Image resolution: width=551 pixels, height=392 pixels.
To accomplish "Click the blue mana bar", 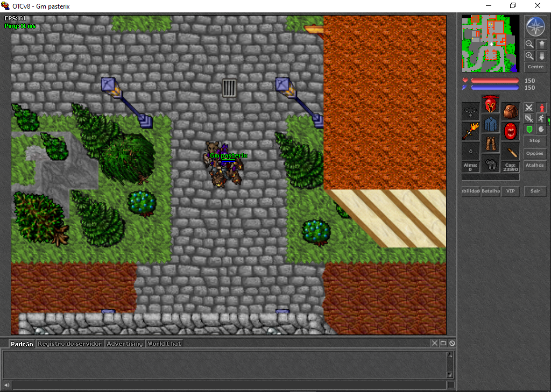I will [495, 88].
